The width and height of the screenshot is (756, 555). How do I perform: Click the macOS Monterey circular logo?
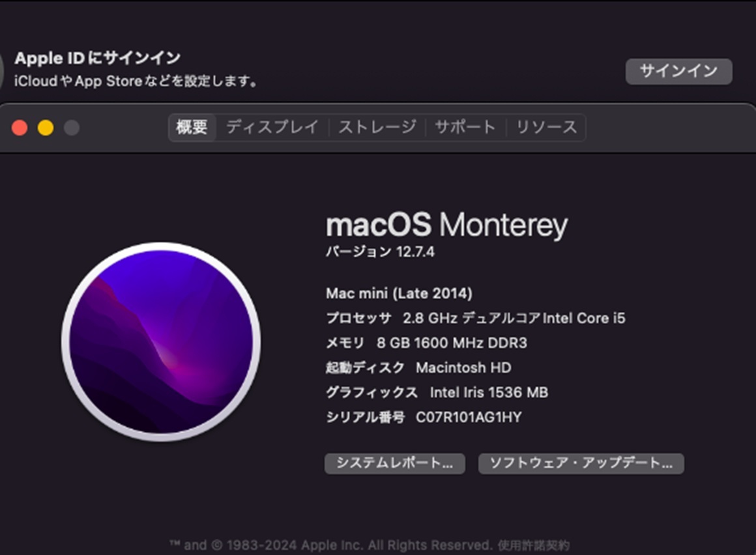(161, 341)
